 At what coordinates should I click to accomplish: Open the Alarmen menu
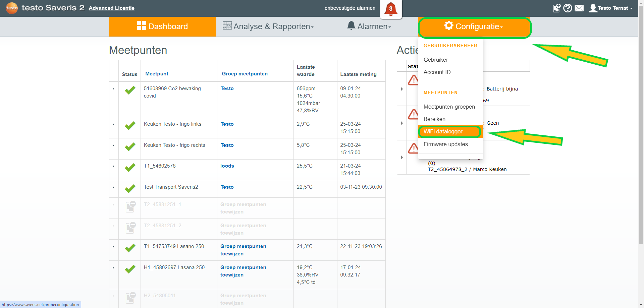(x=369, y=26)
